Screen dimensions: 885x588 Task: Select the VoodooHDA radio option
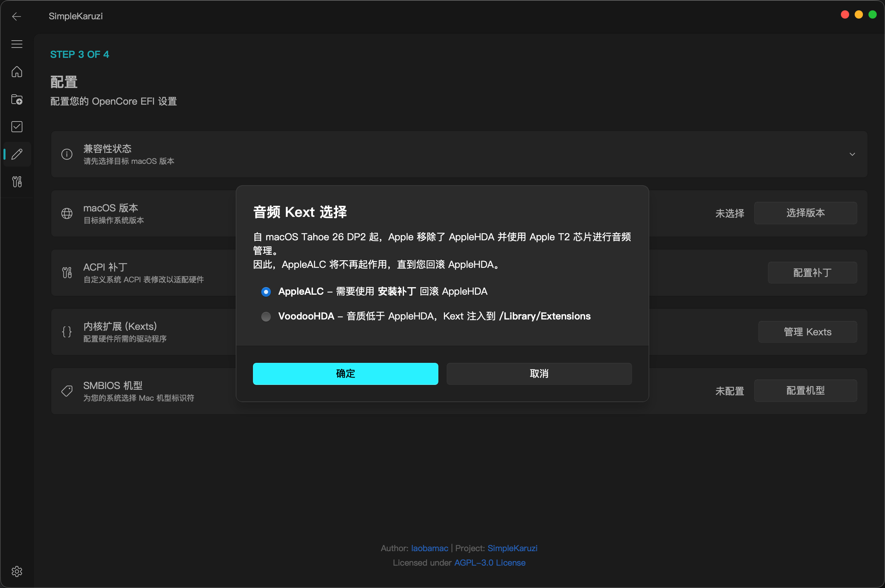point(266,316)
